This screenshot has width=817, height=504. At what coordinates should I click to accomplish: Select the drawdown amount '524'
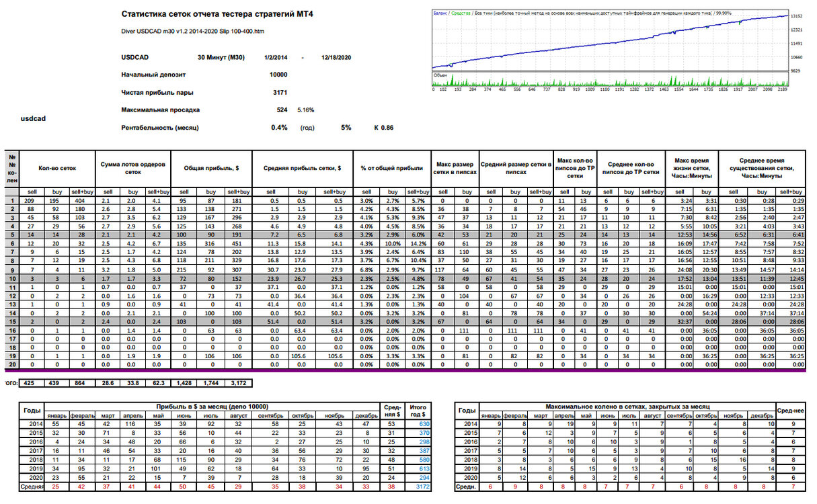(x=282, y=110)
